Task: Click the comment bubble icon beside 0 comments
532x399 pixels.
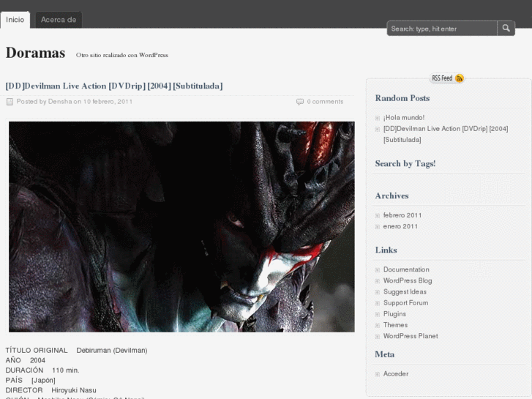Action: [x=300, y=102]
